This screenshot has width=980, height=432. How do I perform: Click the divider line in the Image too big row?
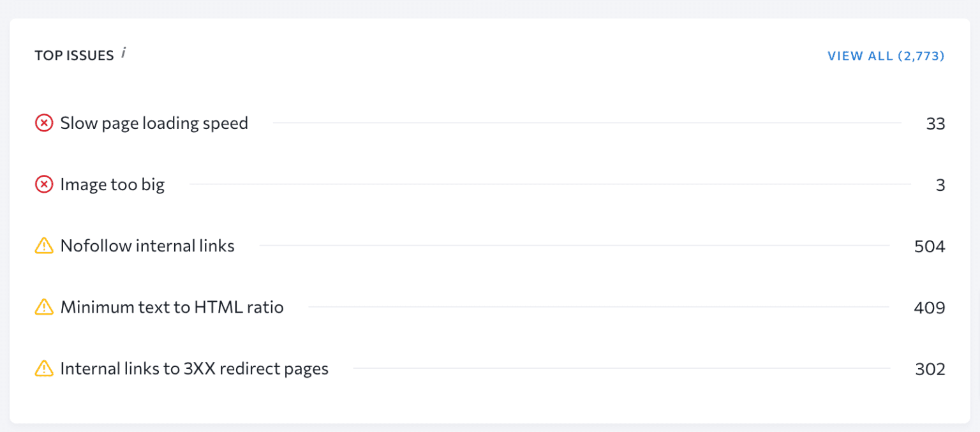coord(550,185)
